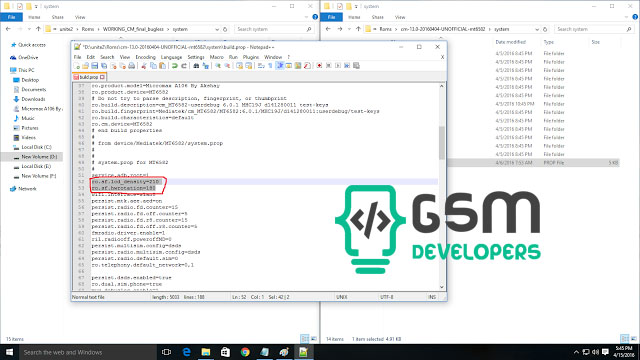Click Save All icon in Notepad++ toolbar
Viewport: 640px width, 360px height.
(104, 66)
